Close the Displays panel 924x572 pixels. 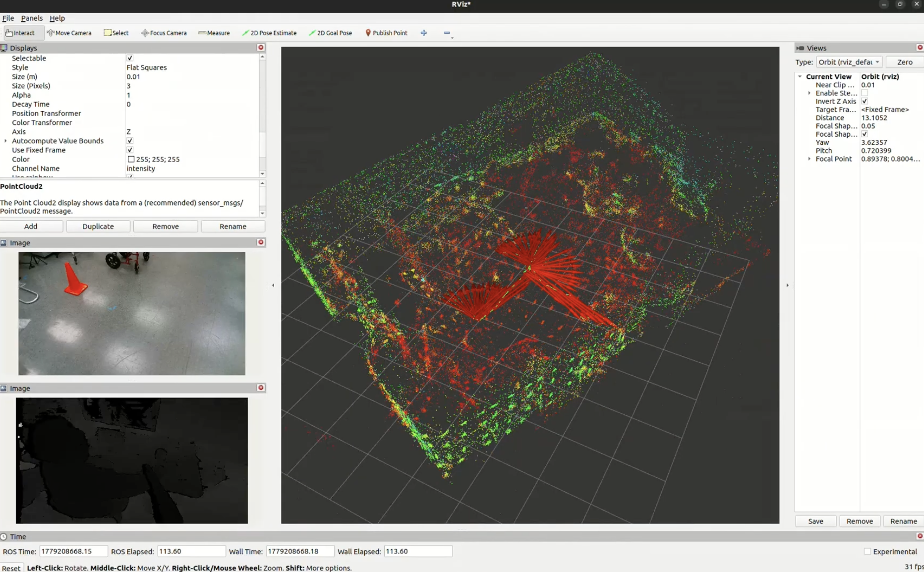(261, 48)
